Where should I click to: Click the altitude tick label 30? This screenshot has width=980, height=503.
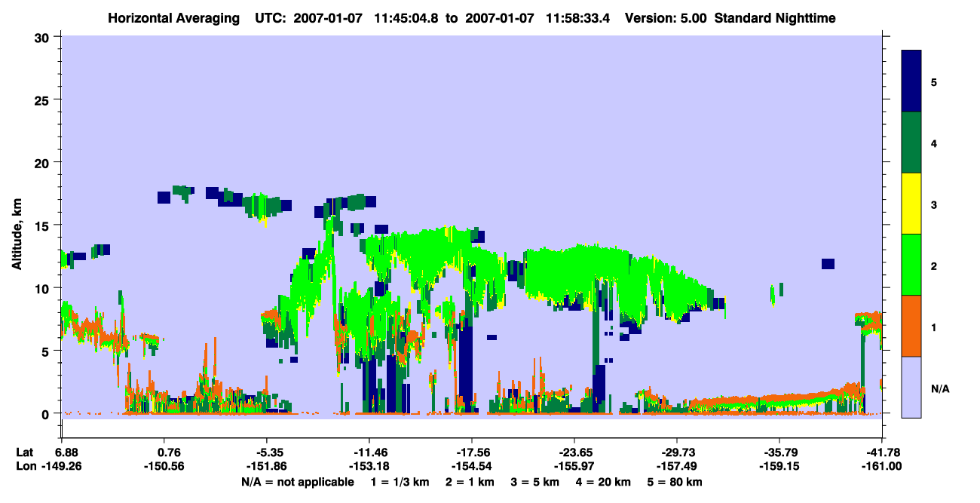pyautogui.click(x=44, y=37)
